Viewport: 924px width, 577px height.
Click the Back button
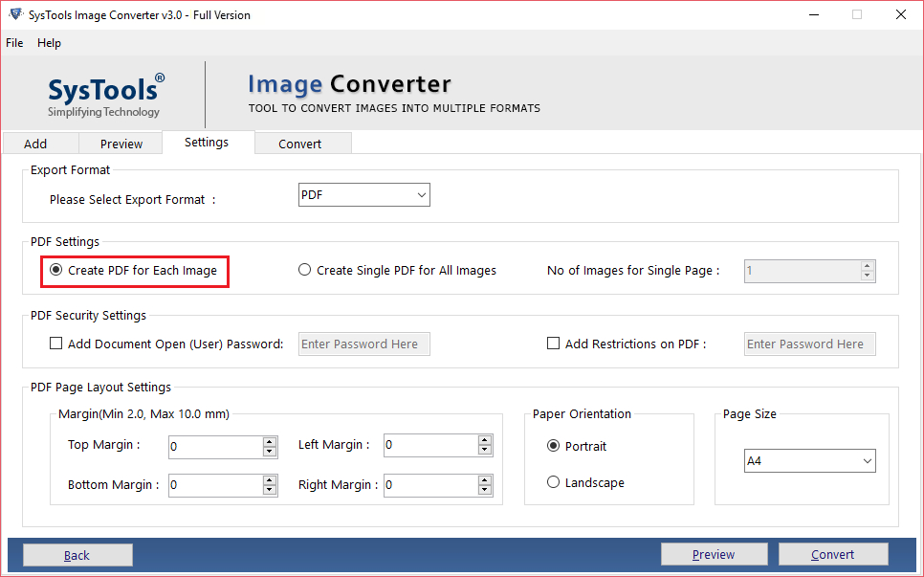pos(77,554)
